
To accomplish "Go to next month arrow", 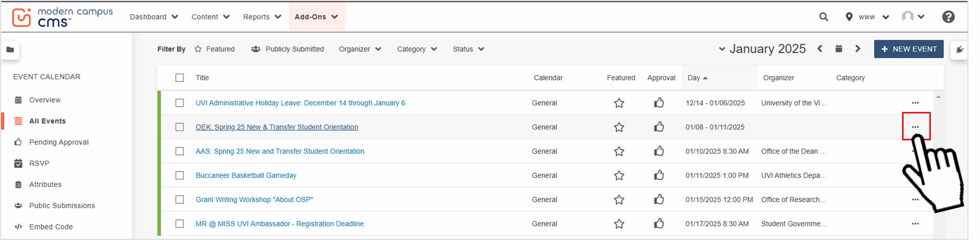I will click(x=858, y=49).
